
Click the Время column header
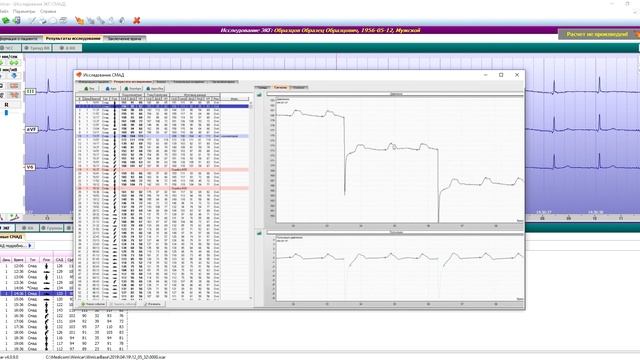18,260
